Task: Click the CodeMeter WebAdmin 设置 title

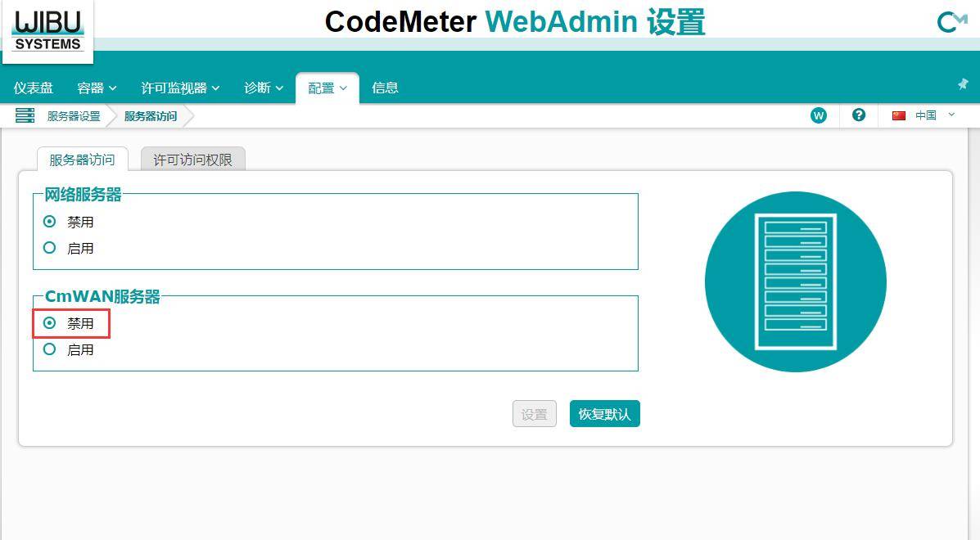Action: (x=515, y=22)
